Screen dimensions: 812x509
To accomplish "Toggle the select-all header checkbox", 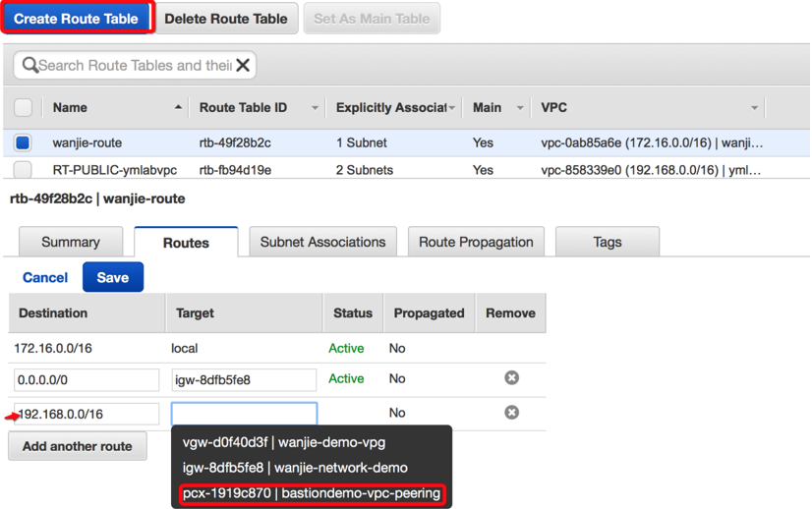I will pos(23,107).
